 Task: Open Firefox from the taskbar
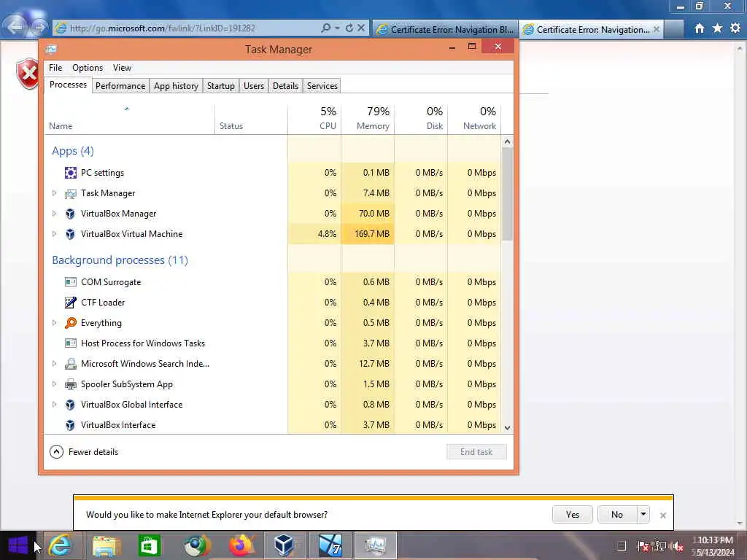pos(241,545)
